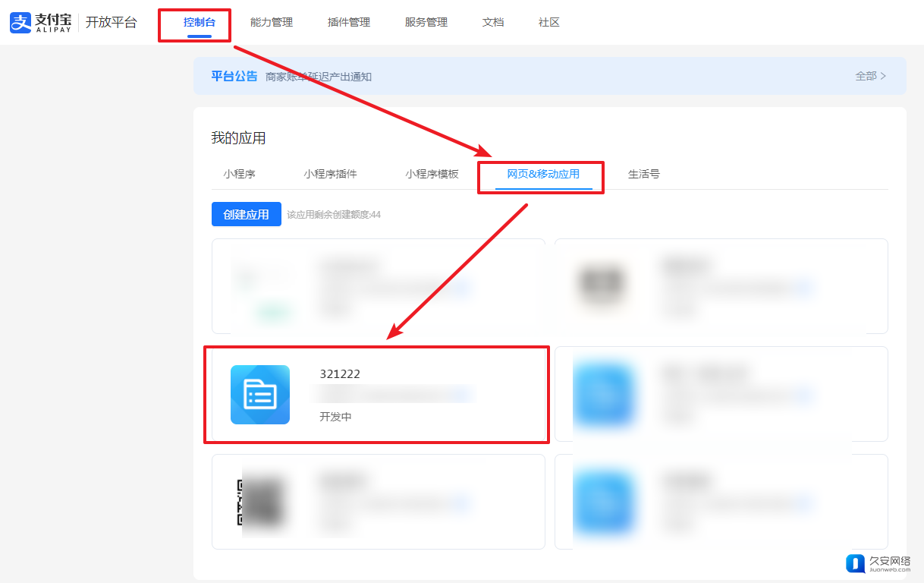
Task: Click the gray blurred icon in top-right app card
Action: 602,286
